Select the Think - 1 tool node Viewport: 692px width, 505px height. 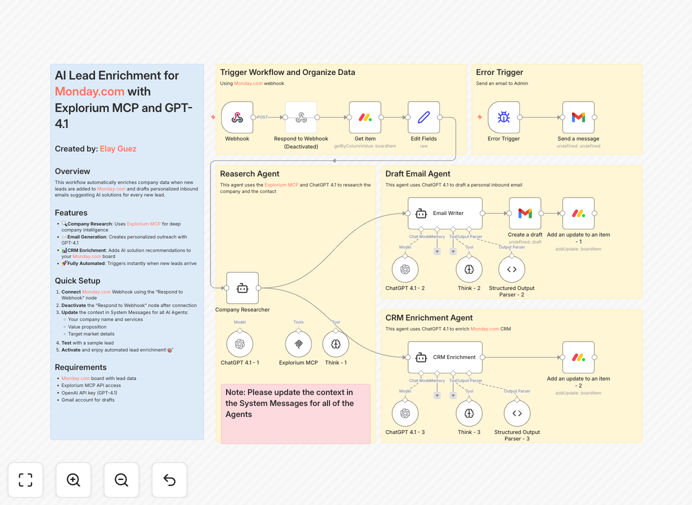(x=336, y=344)
